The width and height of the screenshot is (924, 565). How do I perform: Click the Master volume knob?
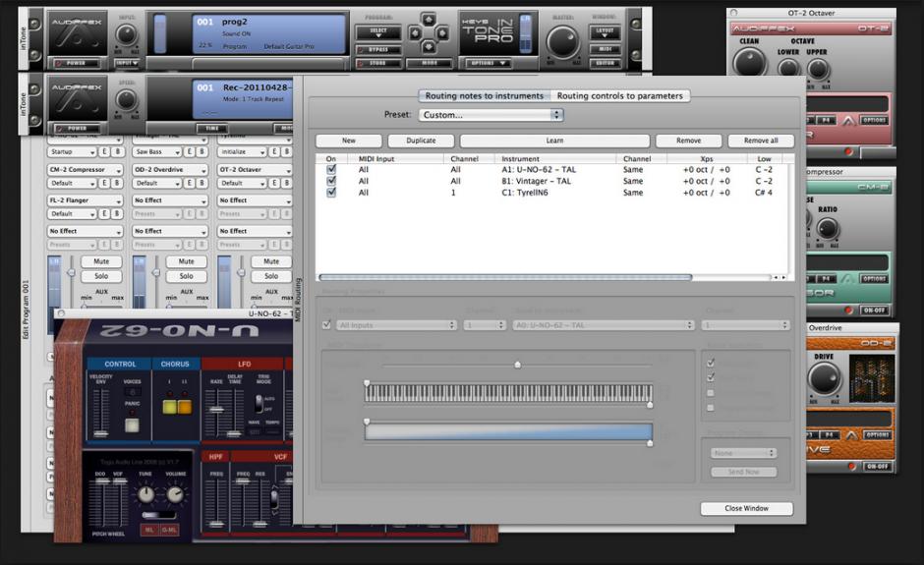[563, 42]
